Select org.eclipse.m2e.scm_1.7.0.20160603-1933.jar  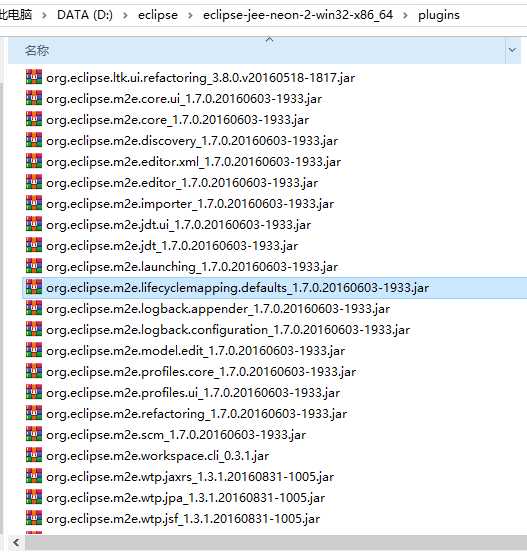pyautogui.click(x=176, y=435)
